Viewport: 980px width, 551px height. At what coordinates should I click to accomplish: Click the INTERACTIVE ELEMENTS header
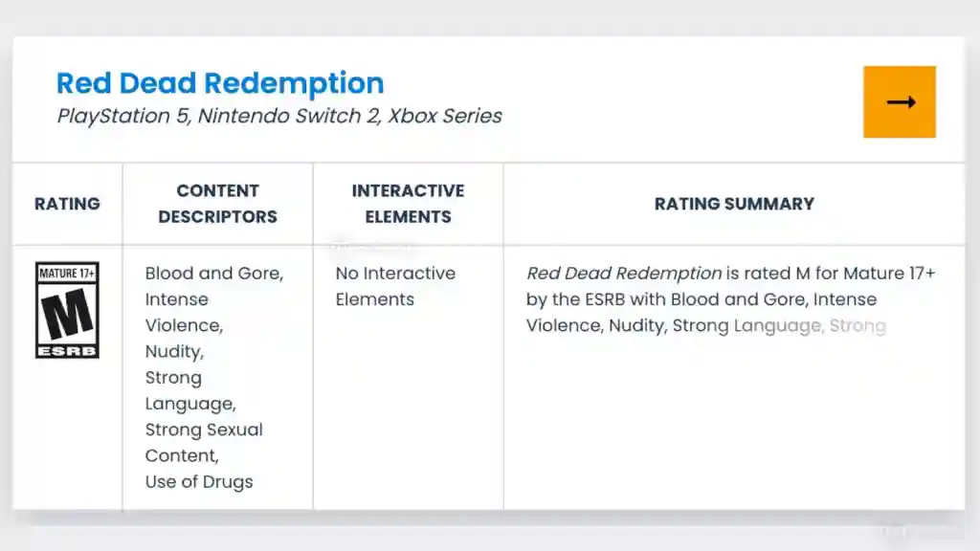pyautogui.click(x=408, y=204)
